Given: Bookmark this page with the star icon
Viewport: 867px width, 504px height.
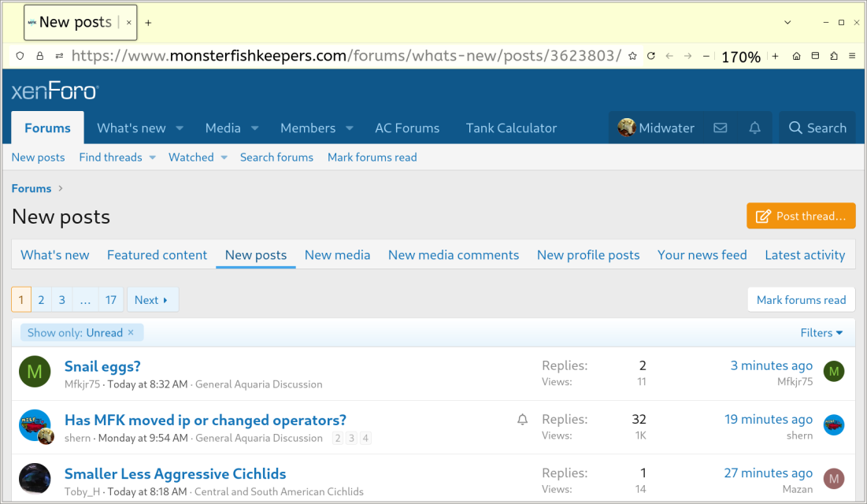Looking at the screenshot, I should click(x=632, y=56).
